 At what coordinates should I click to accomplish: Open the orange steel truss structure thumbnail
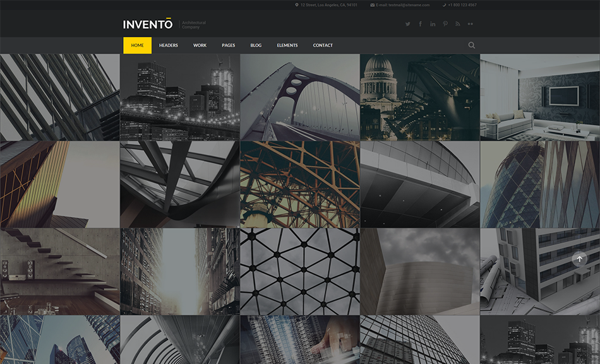(x=300, y=184)
